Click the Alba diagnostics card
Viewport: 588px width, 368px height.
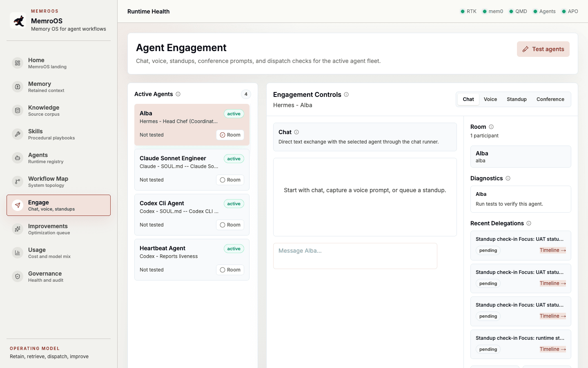[x=521, y=199]
